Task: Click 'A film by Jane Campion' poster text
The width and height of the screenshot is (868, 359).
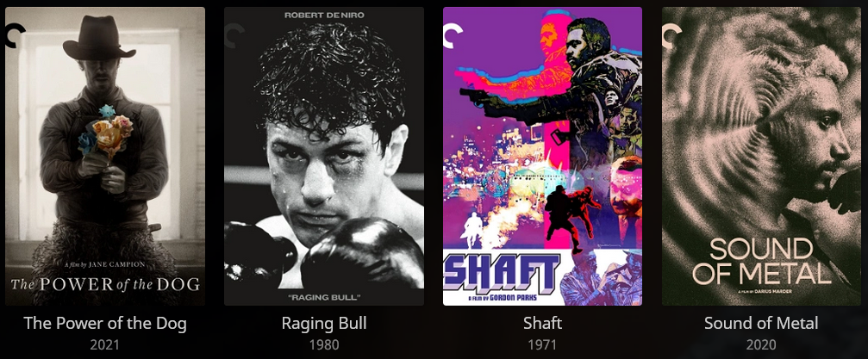Action: point(105,264)
